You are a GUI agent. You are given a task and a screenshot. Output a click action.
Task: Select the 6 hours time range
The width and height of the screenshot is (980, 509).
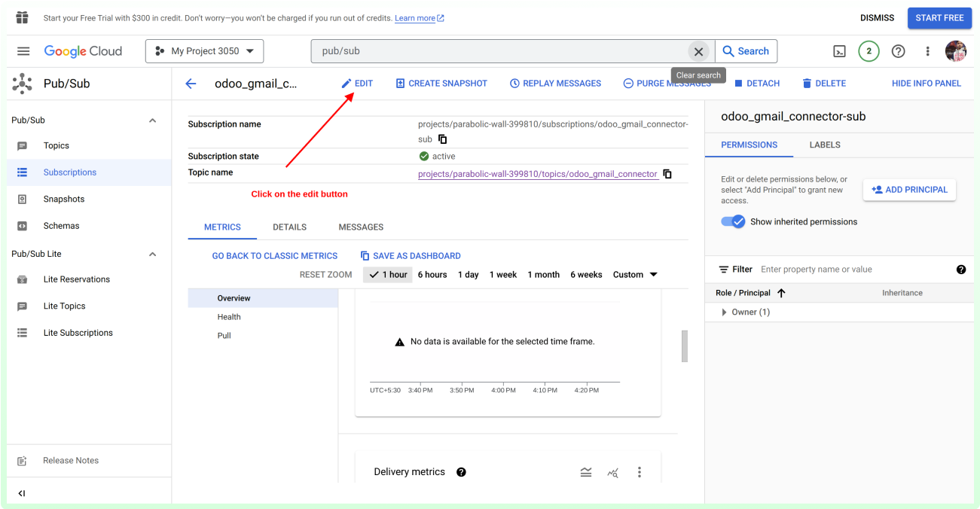tap(432, 275)
